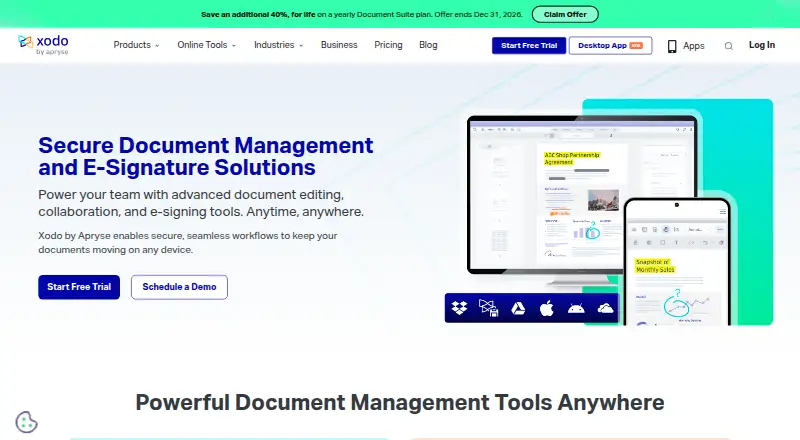Click the Dropbox icon in integrations bar
This screenshot has height=440, width=800.
(459, 308)
